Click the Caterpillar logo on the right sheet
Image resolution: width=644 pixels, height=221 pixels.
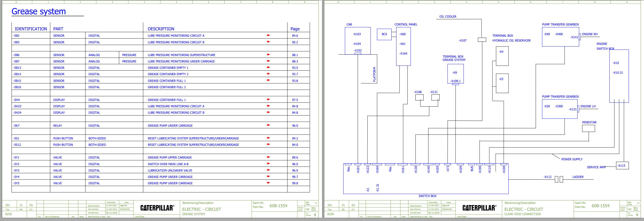(479, 208)
